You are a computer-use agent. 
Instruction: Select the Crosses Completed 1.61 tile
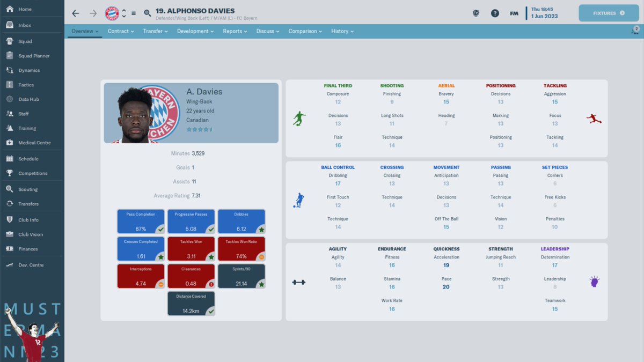click(142, 249)
